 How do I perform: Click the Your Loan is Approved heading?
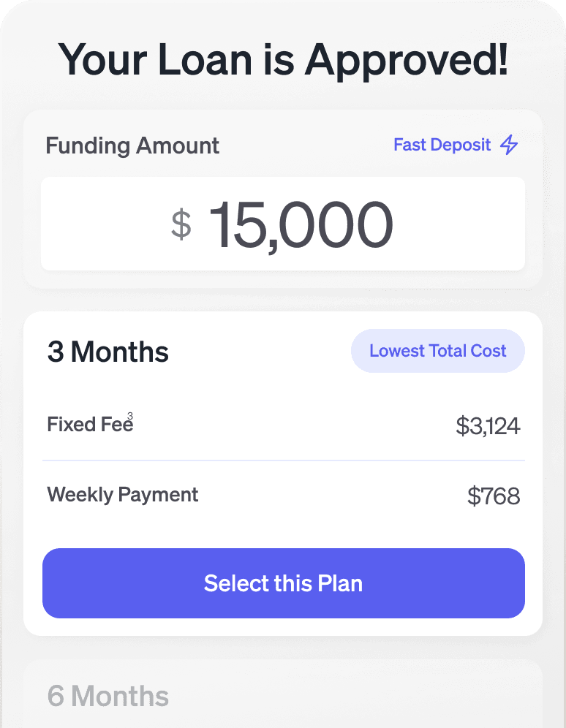pos(283,59)
